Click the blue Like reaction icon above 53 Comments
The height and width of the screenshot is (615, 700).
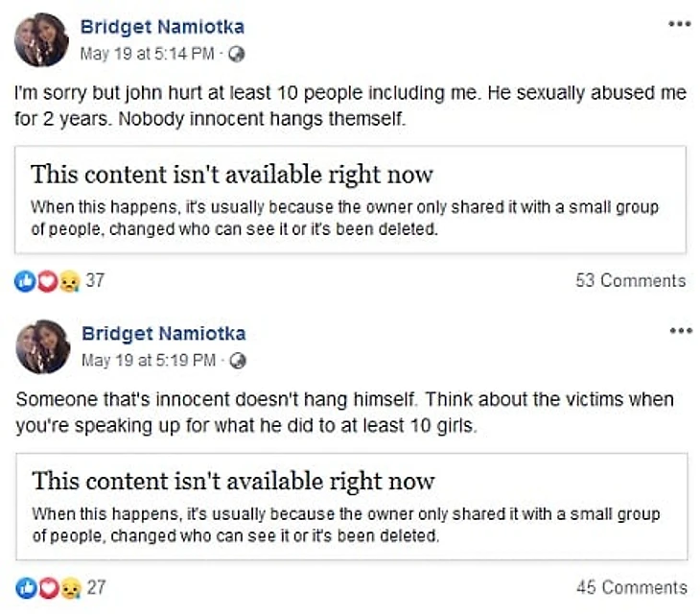point(23,280)
